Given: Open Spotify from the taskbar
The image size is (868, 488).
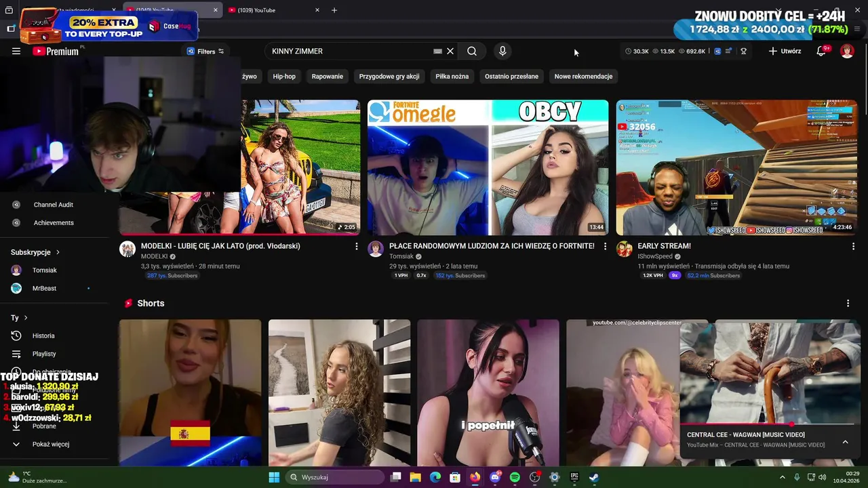Looking at the screenshot, I should pyautogui.click(x=515, y=477).
